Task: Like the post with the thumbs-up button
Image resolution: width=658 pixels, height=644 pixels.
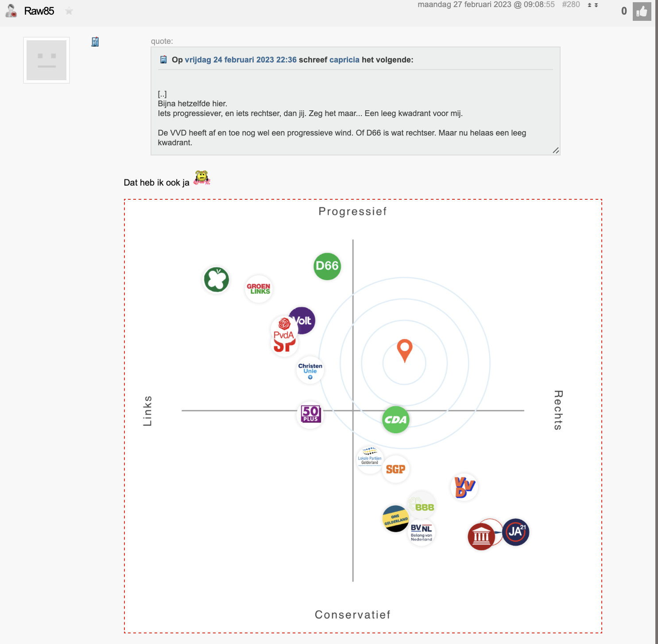Action: coord(642,12)
